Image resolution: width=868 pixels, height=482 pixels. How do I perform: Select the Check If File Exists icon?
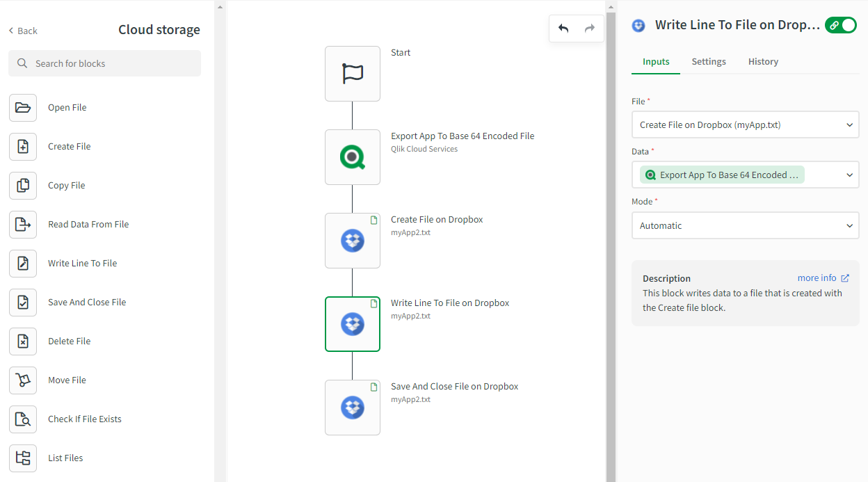23,419
